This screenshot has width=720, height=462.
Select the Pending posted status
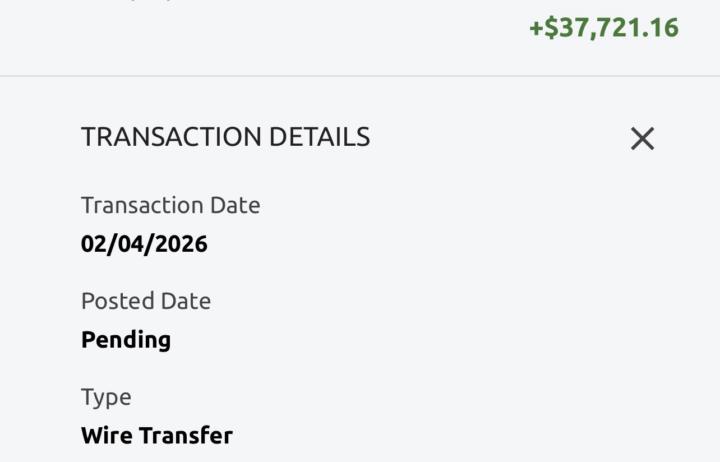[126, 340]
